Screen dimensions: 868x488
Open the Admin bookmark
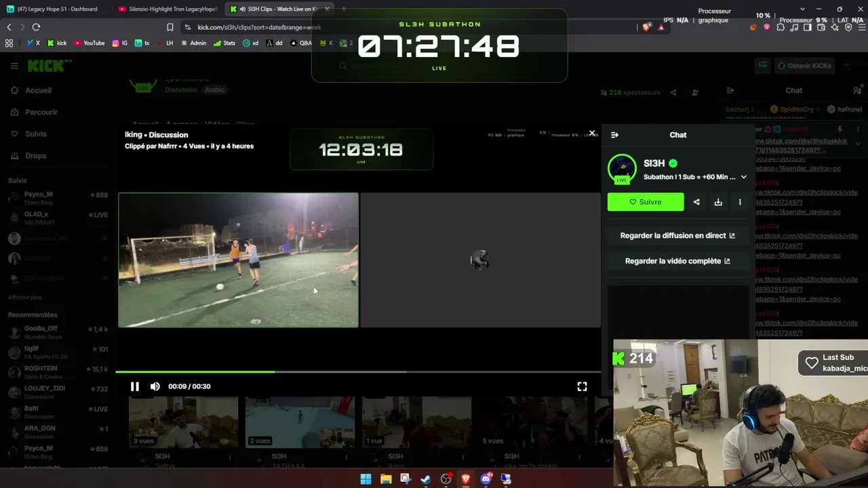[x=193, y=43]
